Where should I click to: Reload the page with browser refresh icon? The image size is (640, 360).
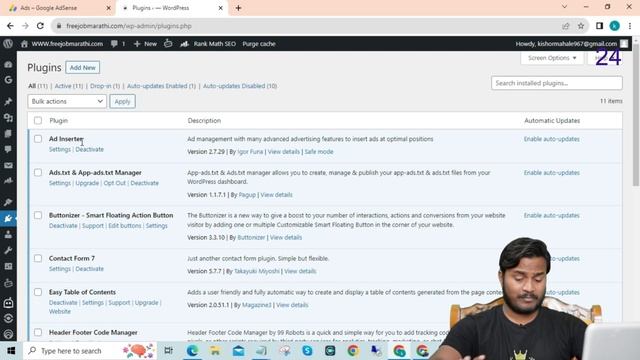click(x=40, y=26)
